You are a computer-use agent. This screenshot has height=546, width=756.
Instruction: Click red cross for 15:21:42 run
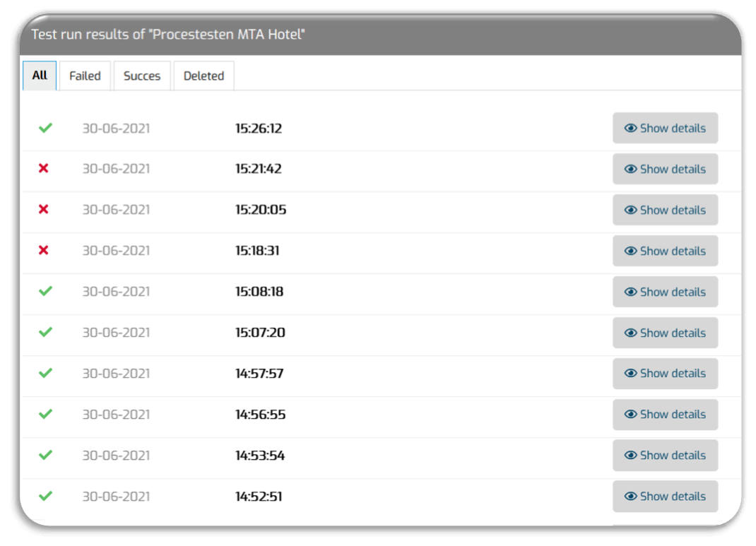43,168
